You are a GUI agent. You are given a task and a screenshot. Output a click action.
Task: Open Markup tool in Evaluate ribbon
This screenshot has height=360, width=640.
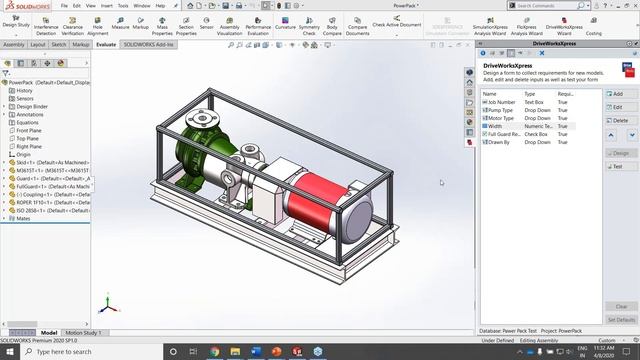[140, 23]
